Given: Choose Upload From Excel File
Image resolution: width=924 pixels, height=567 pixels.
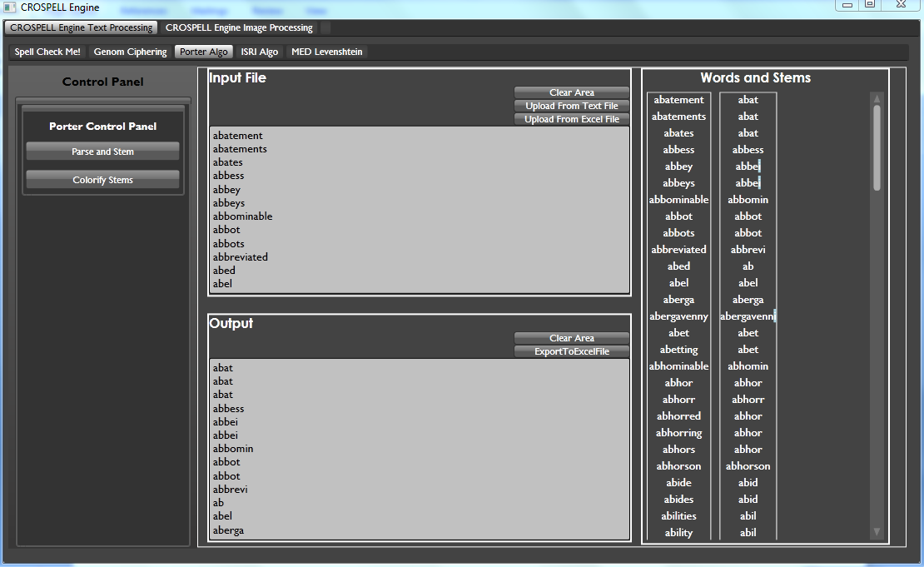Looking at the screenshot, I should (x=572, y=119).
